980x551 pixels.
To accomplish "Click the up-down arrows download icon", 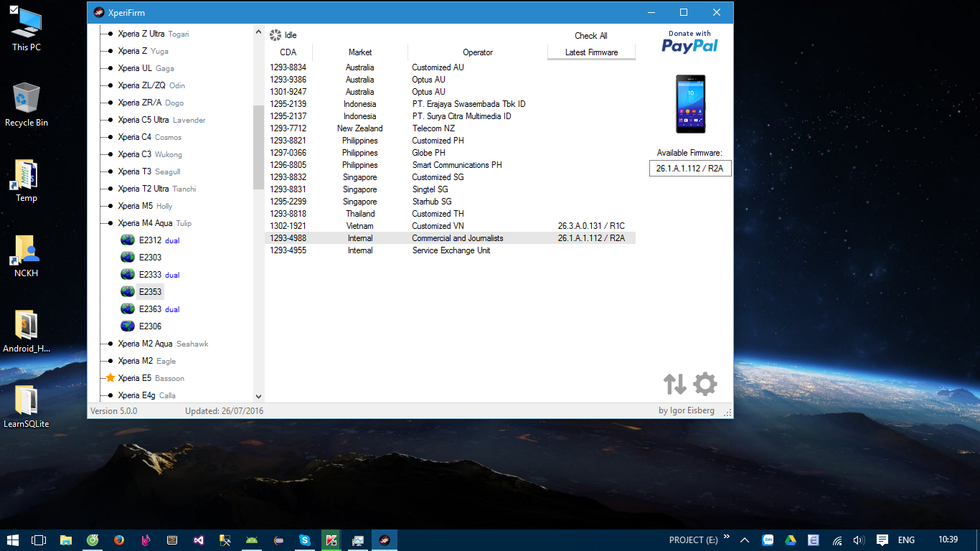I will point(674,384).
